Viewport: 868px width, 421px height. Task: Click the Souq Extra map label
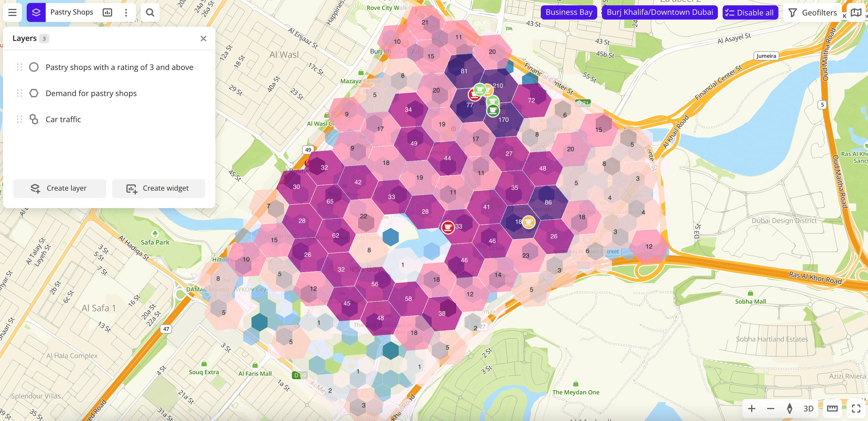(204, 372)
